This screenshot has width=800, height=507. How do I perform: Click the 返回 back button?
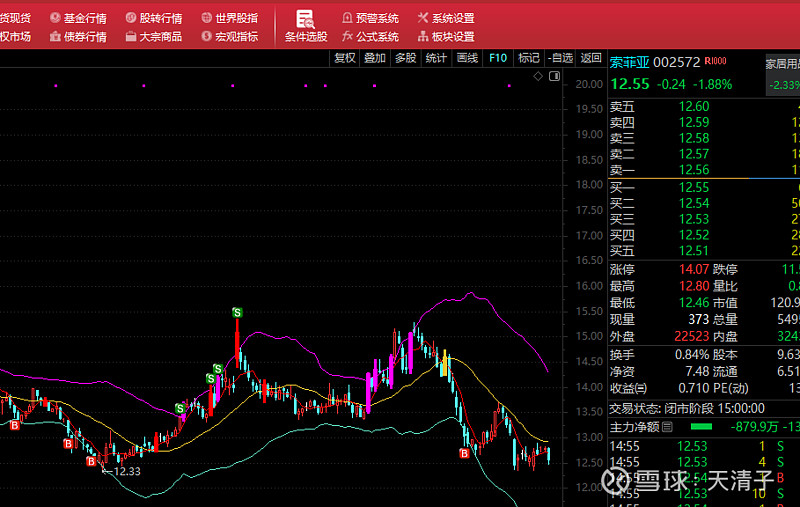[591, 58]
